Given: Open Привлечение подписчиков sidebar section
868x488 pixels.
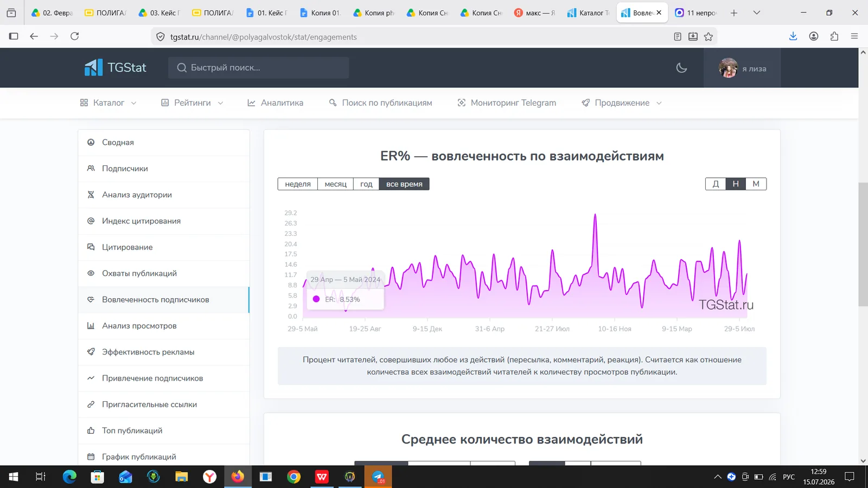Looking at the screenshot, I should (164, 378).
